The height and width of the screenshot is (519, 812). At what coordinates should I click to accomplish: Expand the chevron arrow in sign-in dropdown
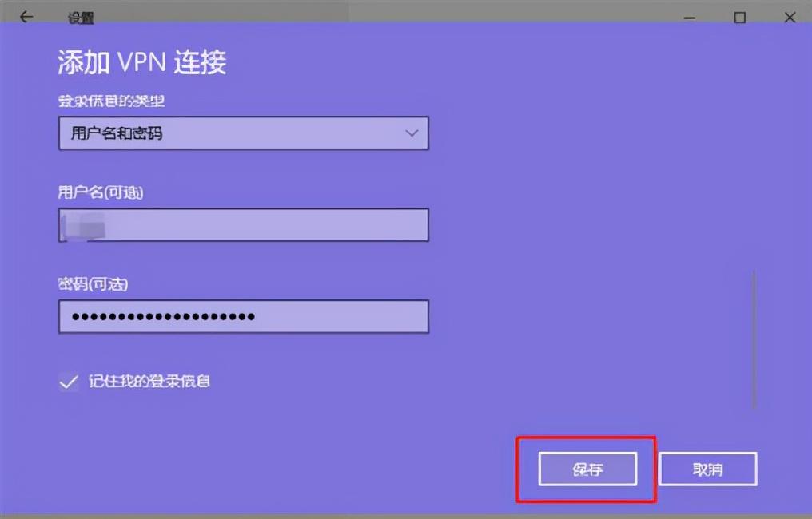pyautogui.click(x=412, y=133)
